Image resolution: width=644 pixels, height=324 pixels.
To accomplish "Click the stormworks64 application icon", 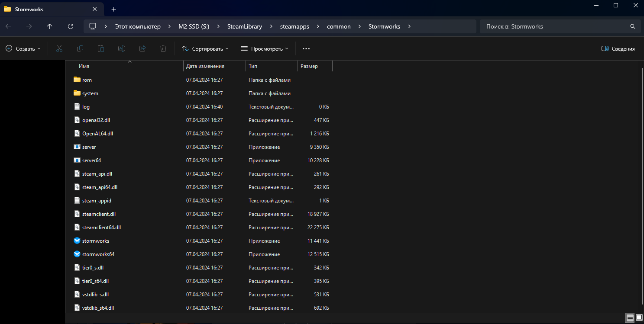I will pyautogui.click(x=77, y=254).
